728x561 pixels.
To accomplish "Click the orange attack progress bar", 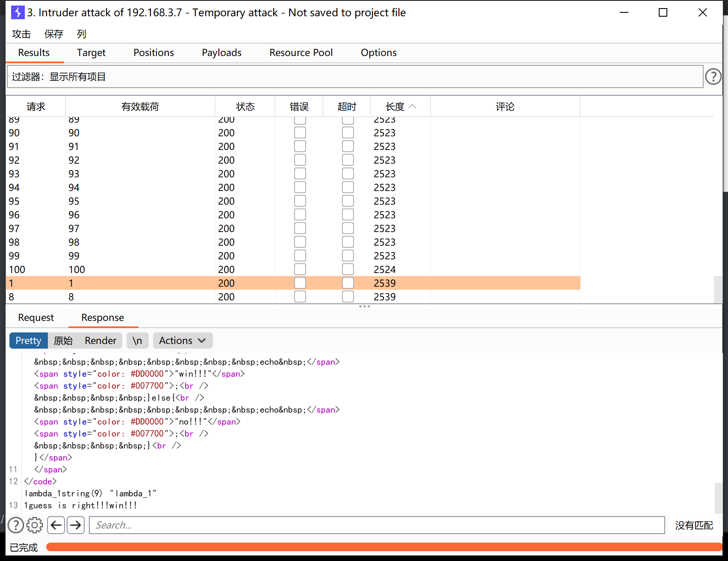I will (383, 547).
